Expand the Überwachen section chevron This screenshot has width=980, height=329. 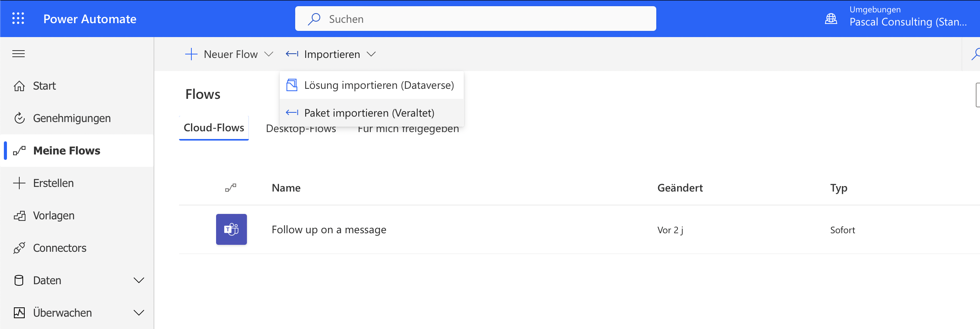(139, 313)
